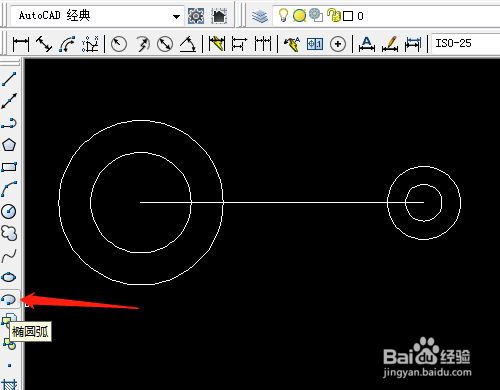Click the Baseline dimension tool

click(239, 44)
